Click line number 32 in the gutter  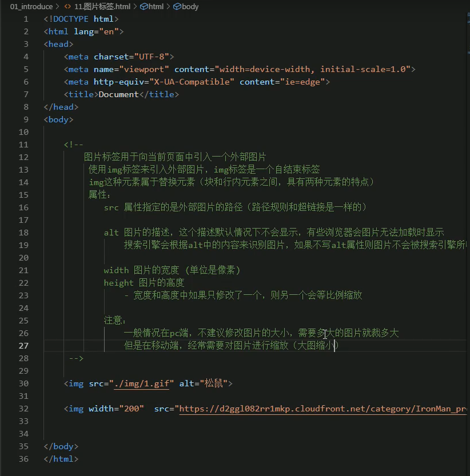click(x=23, y=409)
